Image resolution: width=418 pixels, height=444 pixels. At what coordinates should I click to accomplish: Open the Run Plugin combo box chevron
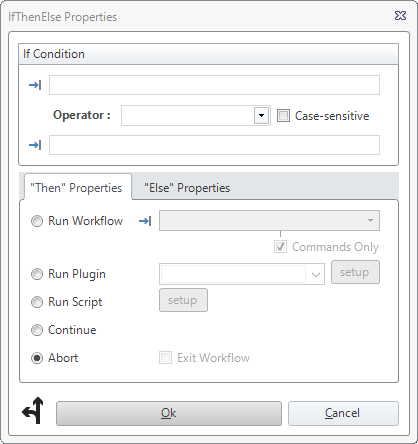click(x=315, y=274)
